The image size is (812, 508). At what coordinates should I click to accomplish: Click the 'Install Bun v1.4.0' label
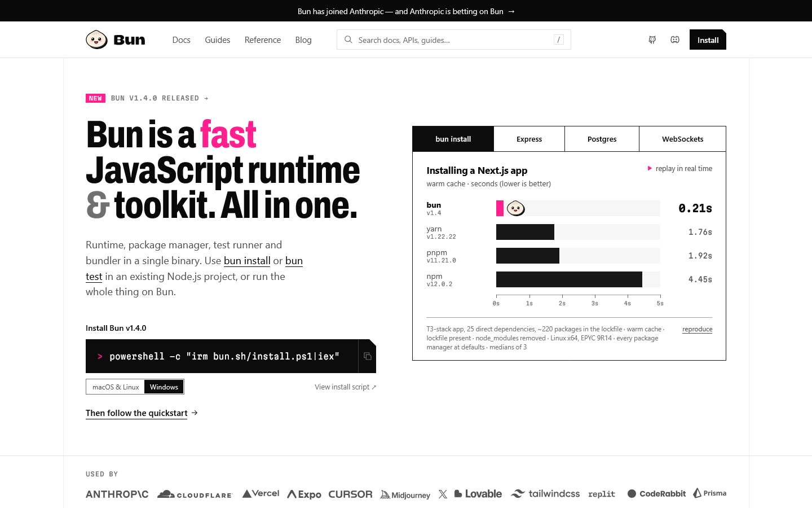(x=116, y=328)
